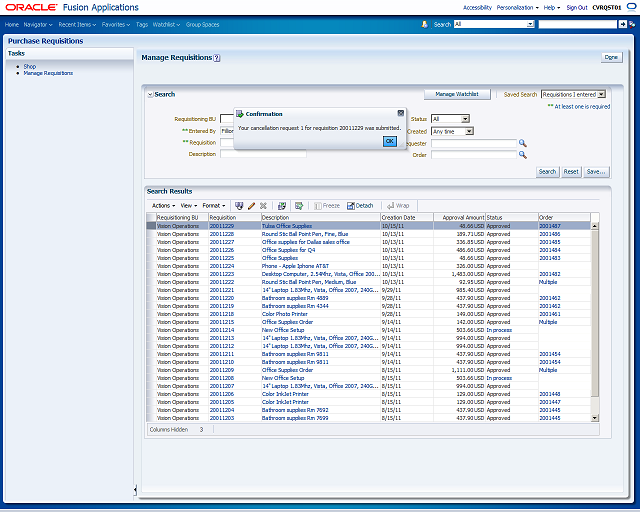Open the Actions menu in Search Results
The height and width of the screenshot is (512, 640).
pyautogui.click(x=163, y=206)
